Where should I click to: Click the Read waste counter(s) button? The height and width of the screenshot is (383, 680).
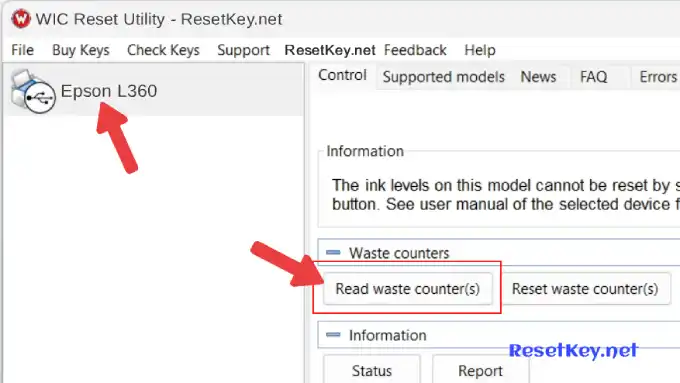(408, 289)
